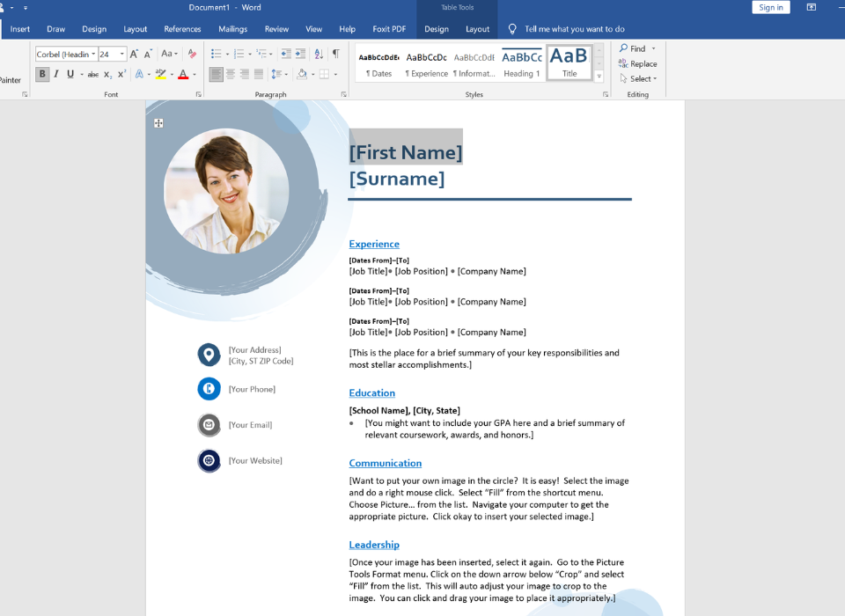Image resolution: width=845 pixels, height=616 pixels.
Task: Open the Select dropdown in Editing
Action: (x=638, y=78)
